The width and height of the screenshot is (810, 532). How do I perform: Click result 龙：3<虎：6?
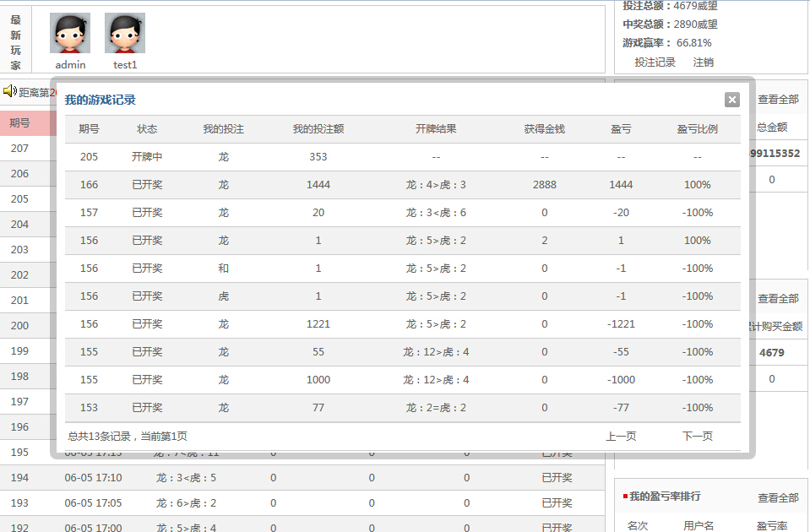[436, 213]
